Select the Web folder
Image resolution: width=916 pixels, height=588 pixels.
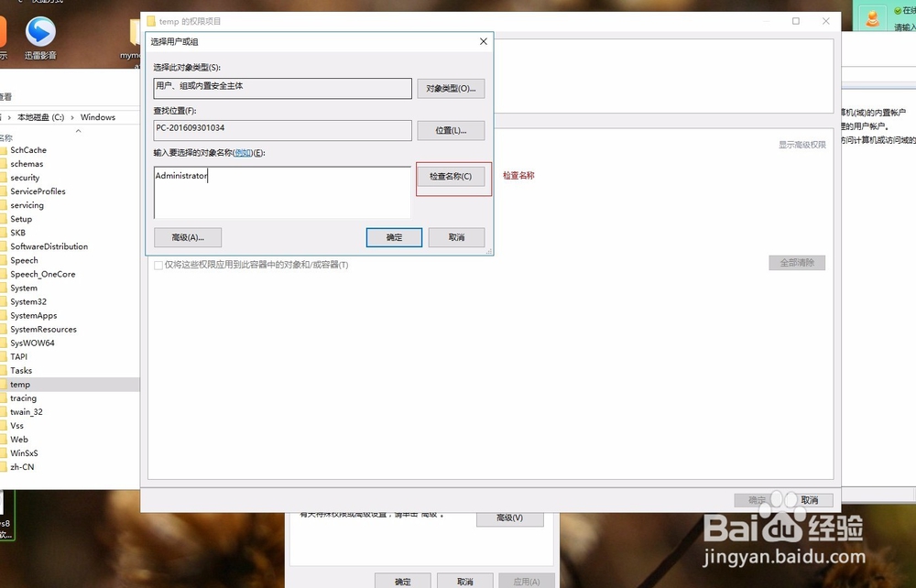coord(18,440)
